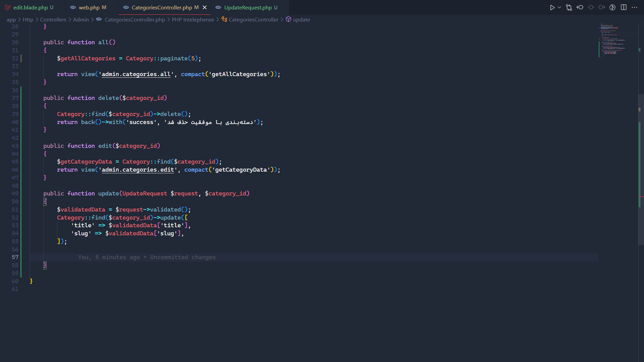Click '$validatedData' variable on line 51
This screenshot has width=644, height=362.
81,209
